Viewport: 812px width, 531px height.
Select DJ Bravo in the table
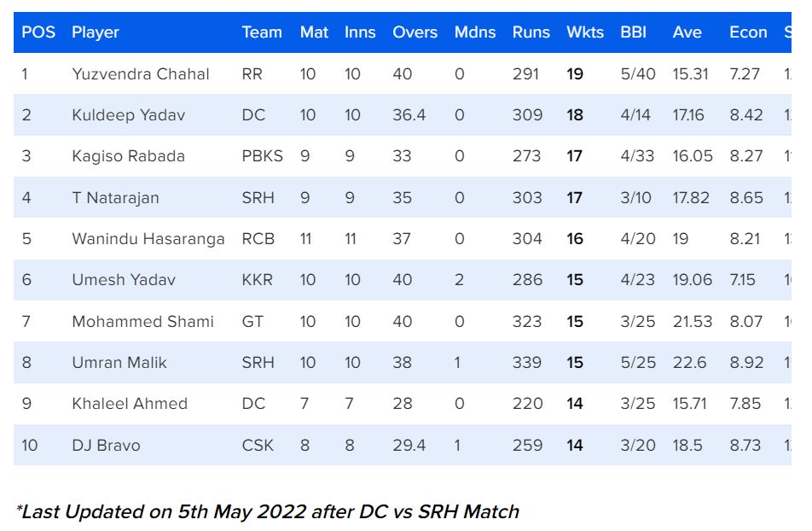click(x=106, y=446)
